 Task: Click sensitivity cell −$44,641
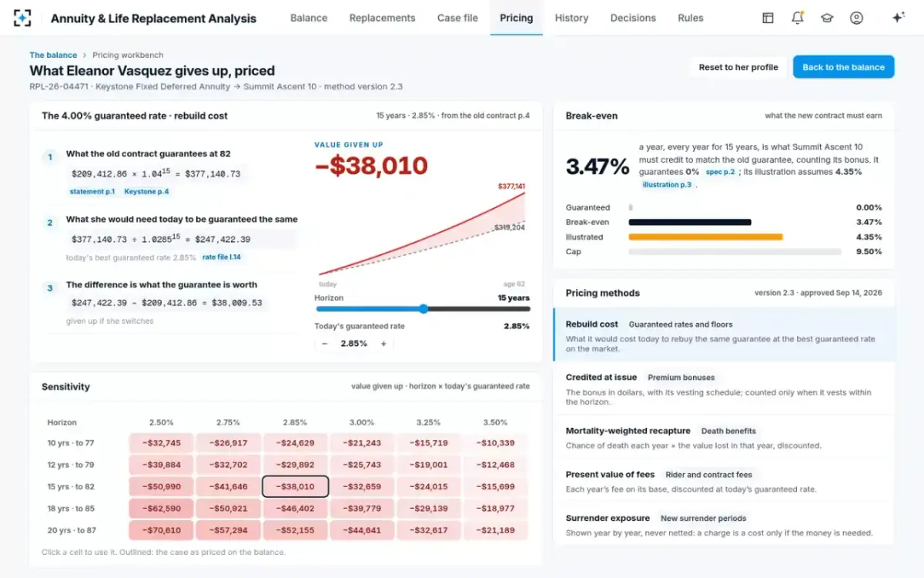tap(362, 530)
